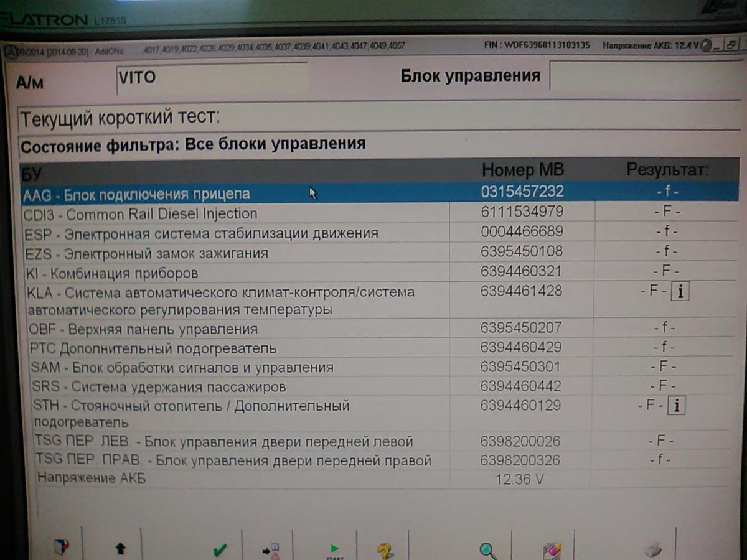Click the Напряжение АКБ: 12.4 V title bar text

[651, 46]
